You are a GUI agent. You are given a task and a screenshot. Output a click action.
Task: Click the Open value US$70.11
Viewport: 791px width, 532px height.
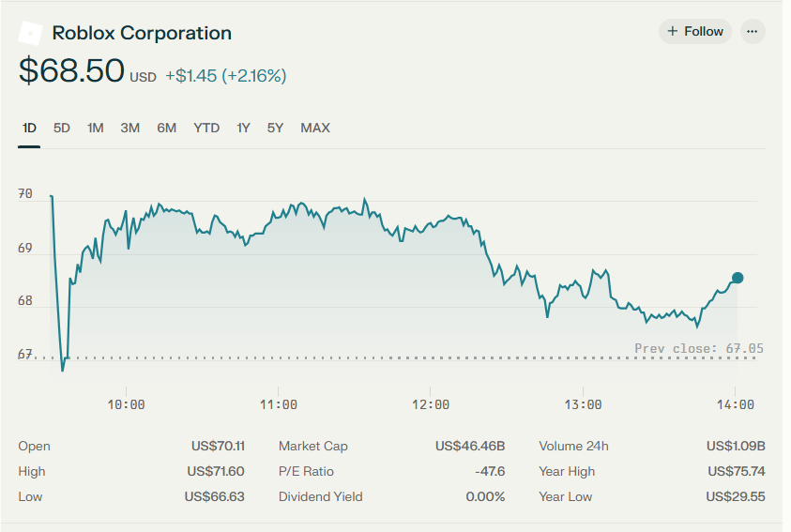(218, 447)
